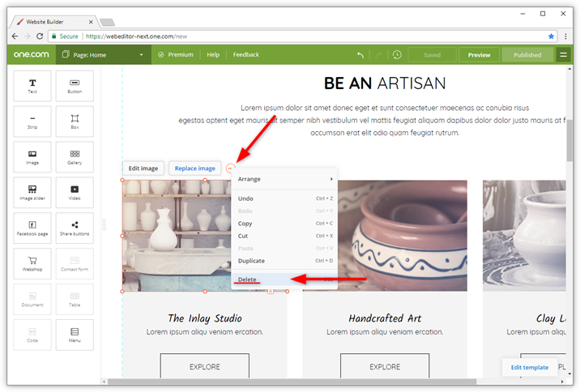
Task: Click the vertical scrollbar thumb
Action: (569, 141)
